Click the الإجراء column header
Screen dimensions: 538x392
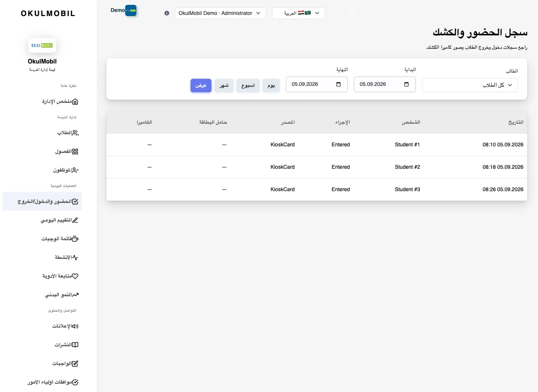point(343,122)
